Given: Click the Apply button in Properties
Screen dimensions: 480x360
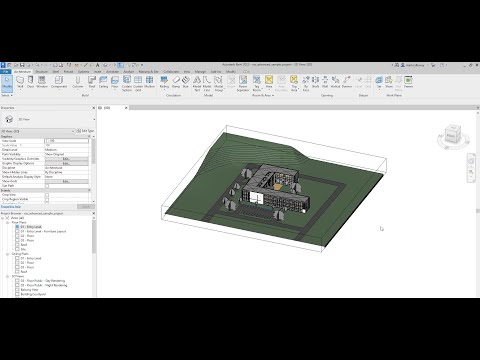Looking at the screenshot, I should click(x=86, y=207).
